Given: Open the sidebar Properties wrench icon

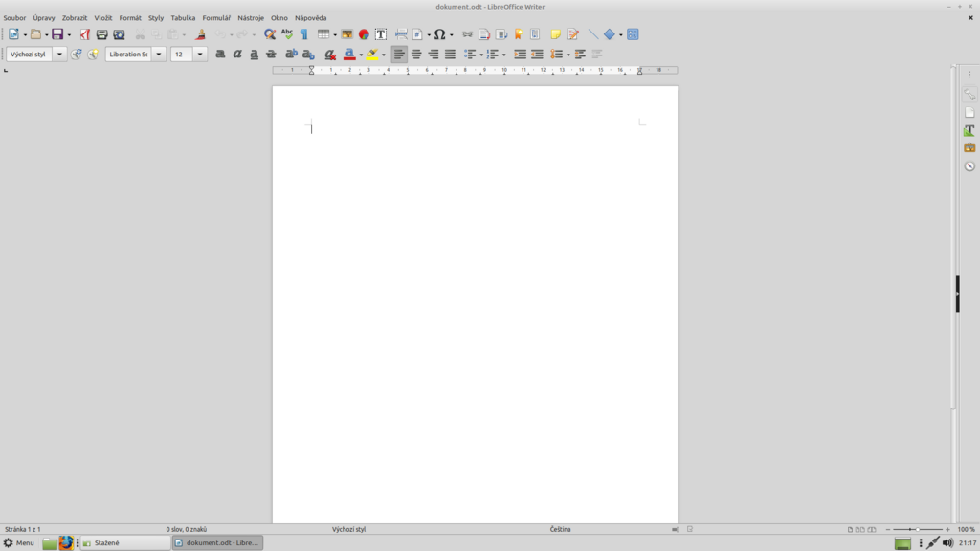Looking at the screenshot, I should 969,95.
